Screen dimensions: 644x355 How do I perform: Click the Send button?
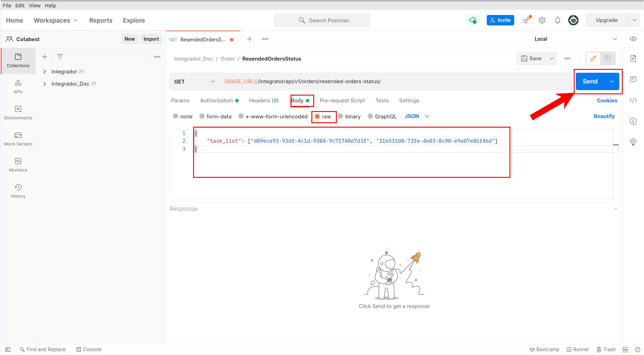[x=590, y=81]
